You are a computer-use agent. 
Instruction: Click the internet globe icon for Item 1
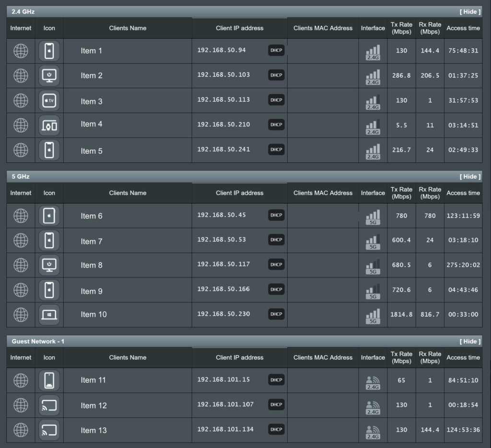click(x=21, y=51)
